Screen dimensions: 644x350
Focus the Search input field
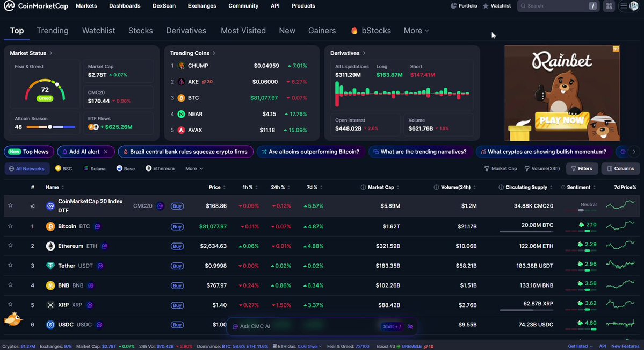[558, 6]
